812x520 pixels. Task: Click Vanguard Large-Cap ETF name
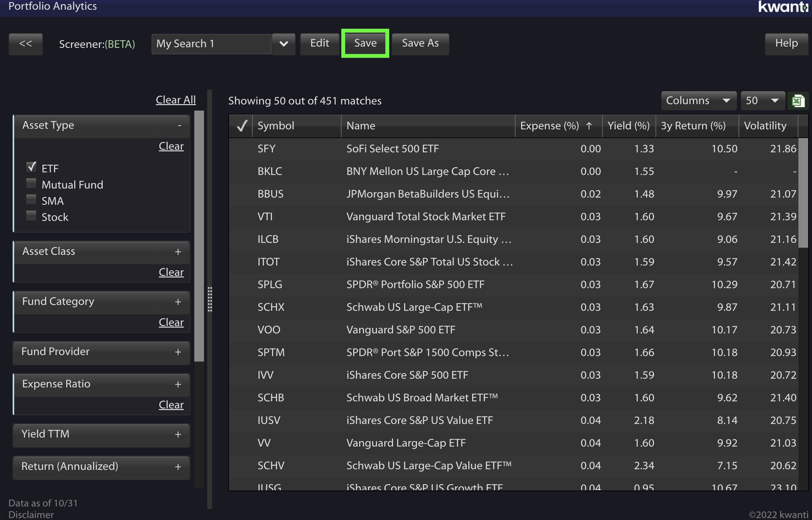point(406,443)
